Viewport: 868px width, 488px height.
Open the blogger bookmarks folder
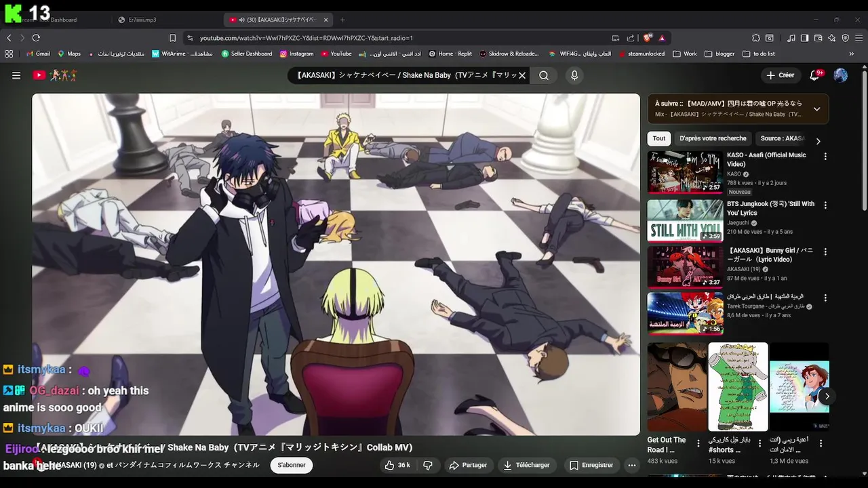pos(719,54)
